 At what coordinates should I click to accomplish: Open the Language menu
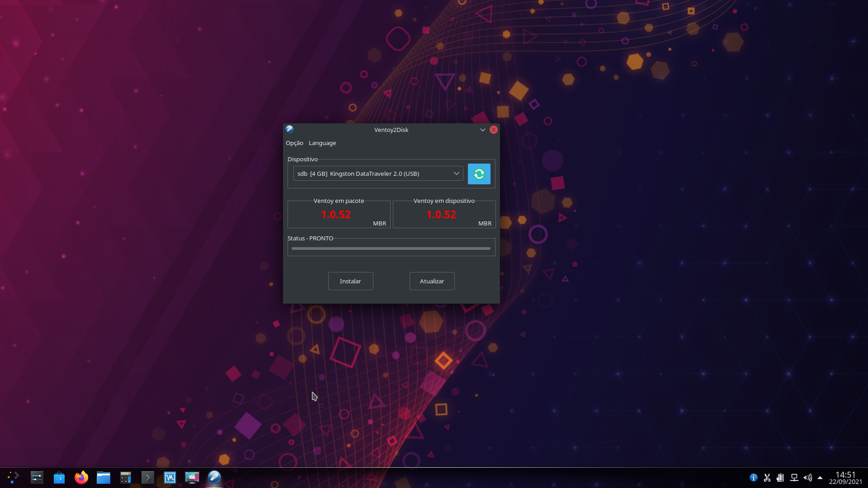point(322,143)
